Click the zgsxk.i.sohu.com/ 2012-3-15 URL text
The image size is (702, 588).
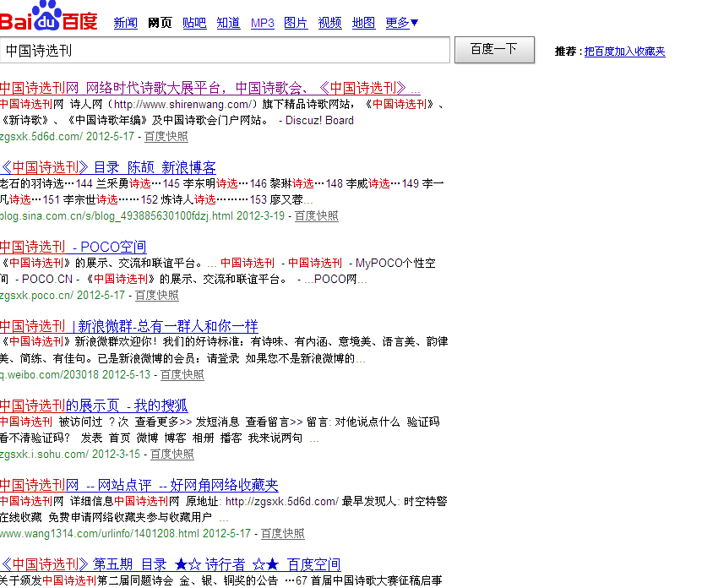pyautogui.click(x=70, y=455)
